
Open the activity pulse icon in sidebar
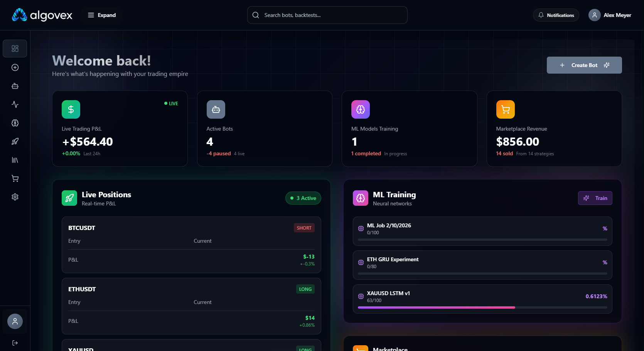coord(15,104)
